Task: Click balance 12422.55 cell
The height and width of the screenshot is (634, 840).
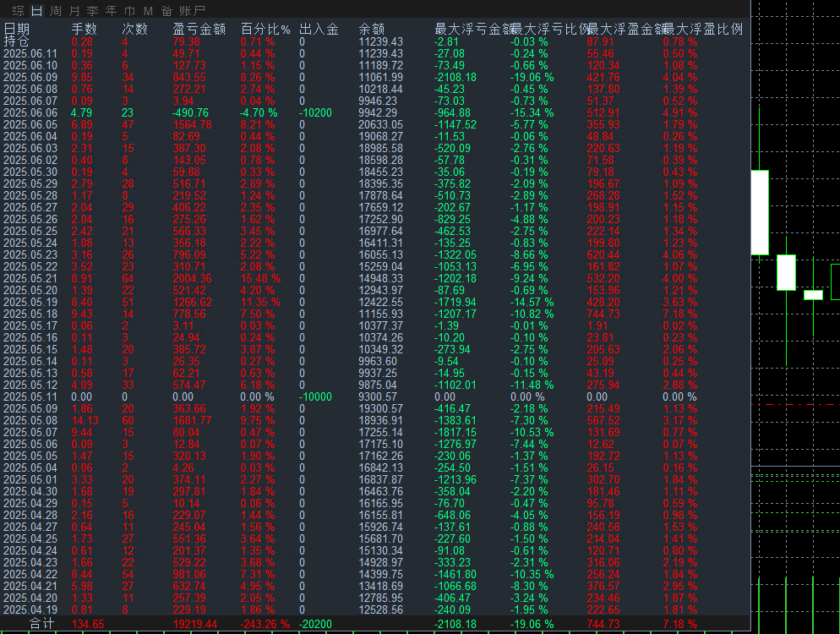Action: point(380,302)
